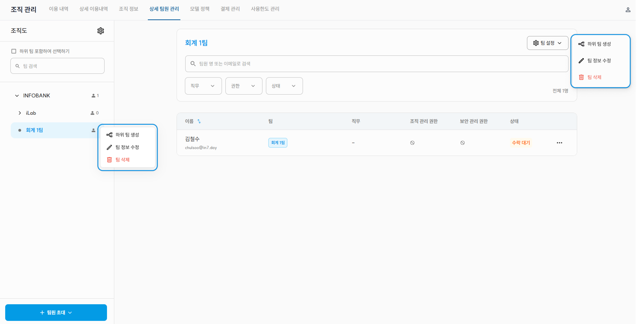Click the 팀 설정 button
Viewport: 644px width, 324px height.
point(547,43)
